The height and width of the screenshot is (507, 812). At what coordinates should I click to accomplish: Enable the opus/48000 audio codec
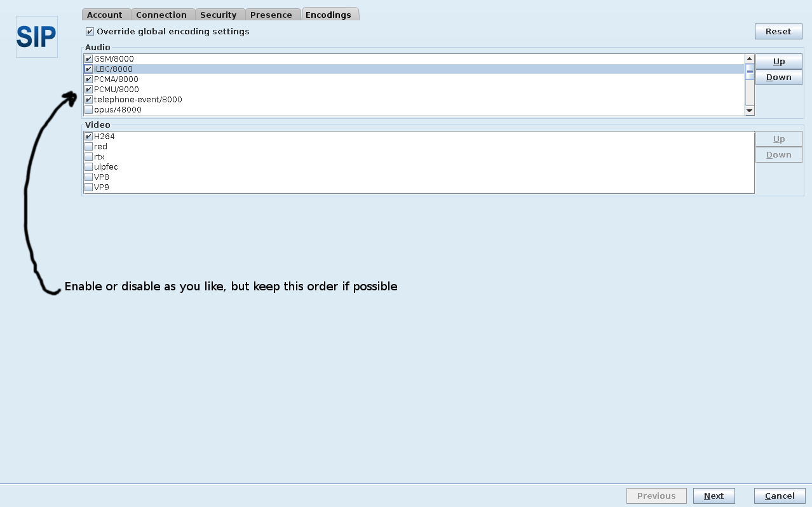tap(89, 110)
